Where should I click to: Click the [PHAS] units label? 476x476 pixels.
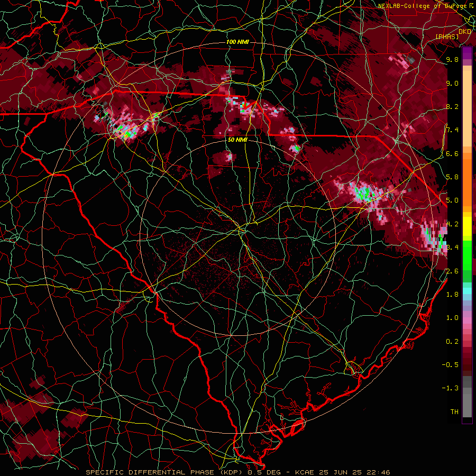447,36
